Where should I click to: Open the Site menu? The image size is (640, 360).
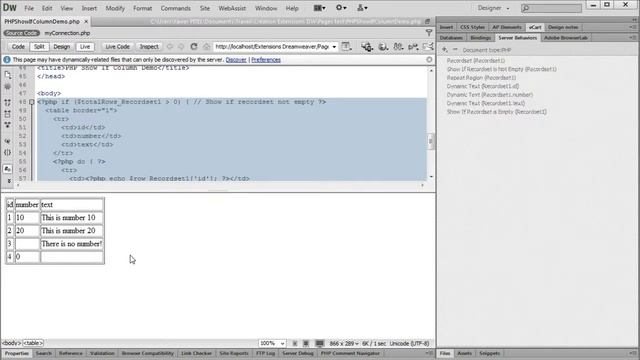(205, 8)
